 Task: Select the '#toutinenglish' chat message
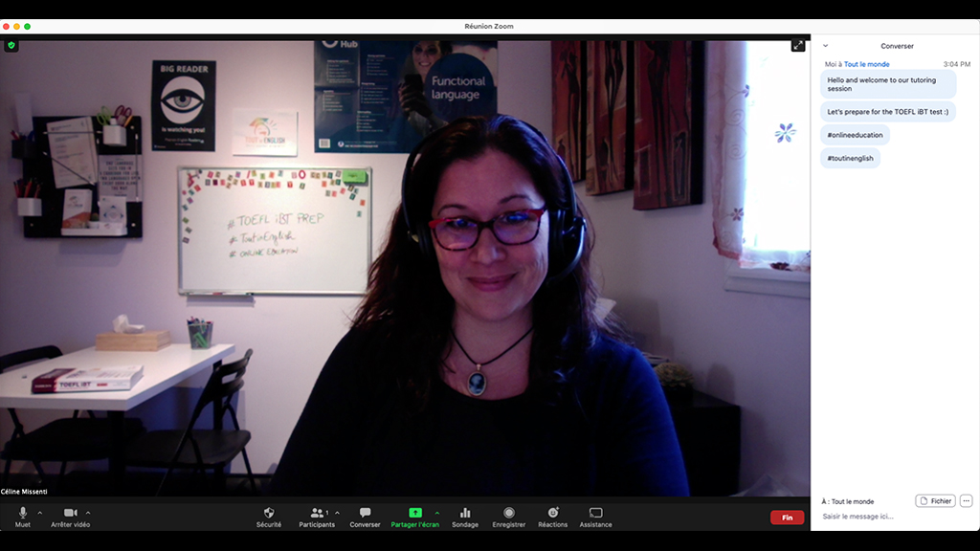(x=850, y=158)
